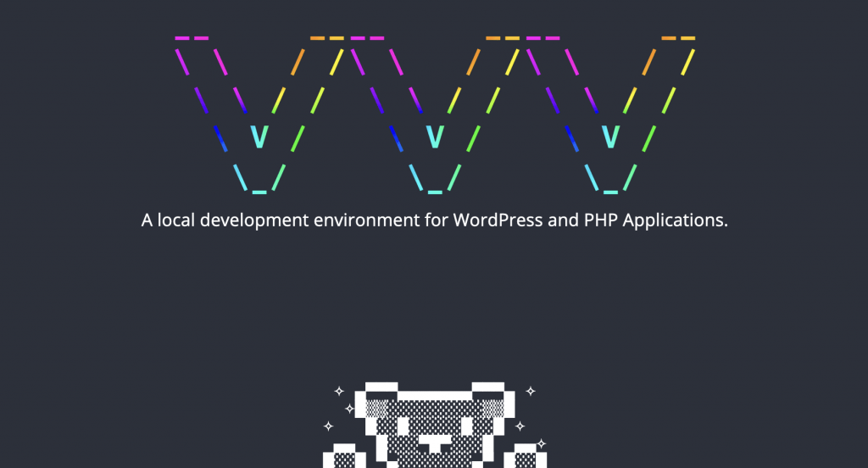Click the sparkle star at the bear's upper left
This screenshot has height=468, width=868.
pyautogui.click(x=338, y=392)
